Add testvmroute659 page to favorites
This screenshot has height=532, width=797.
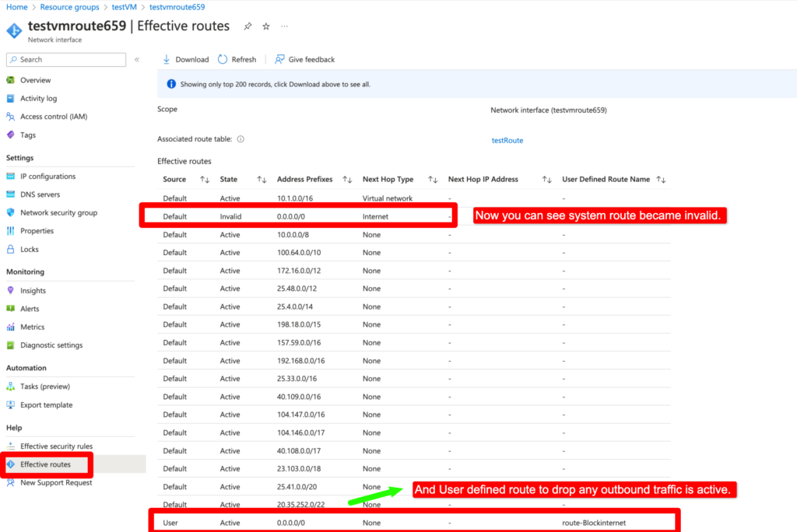click(265, 26)
